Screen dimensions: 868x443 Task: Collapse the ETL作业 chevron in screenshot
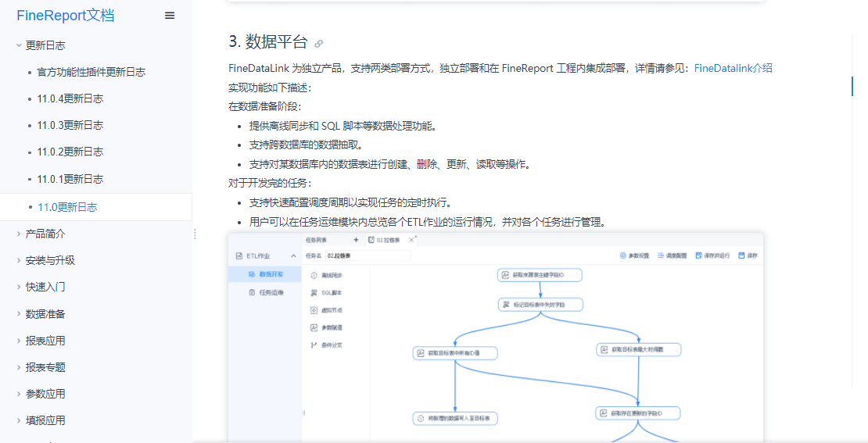click(293, 256)
